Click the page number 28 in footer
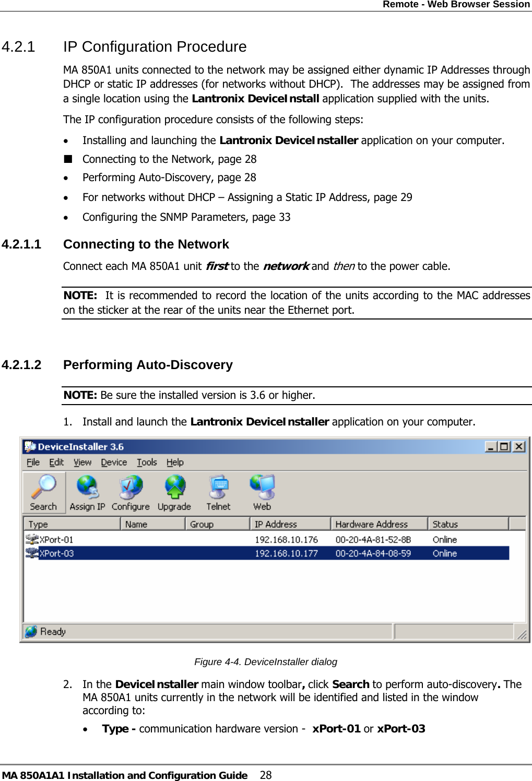The height and width of the screenshot is (781, 532). [266, 775]
